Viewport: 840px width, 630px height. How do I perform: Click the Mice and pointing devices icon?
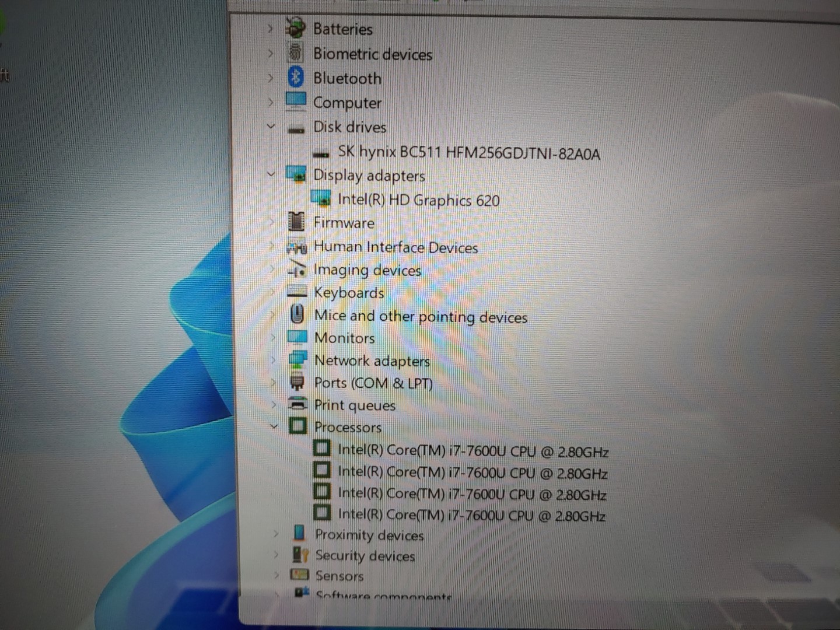(297, 314)
